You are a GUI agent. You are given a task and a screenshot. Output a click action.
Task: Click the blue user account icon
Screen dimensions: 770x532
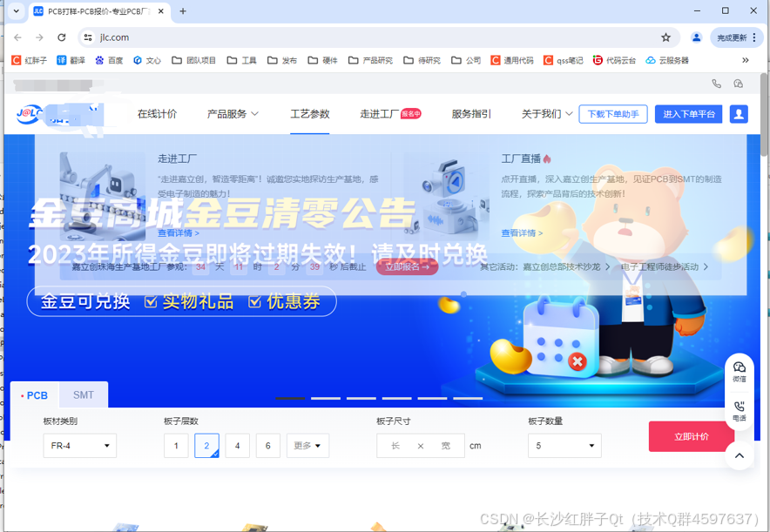739,114
